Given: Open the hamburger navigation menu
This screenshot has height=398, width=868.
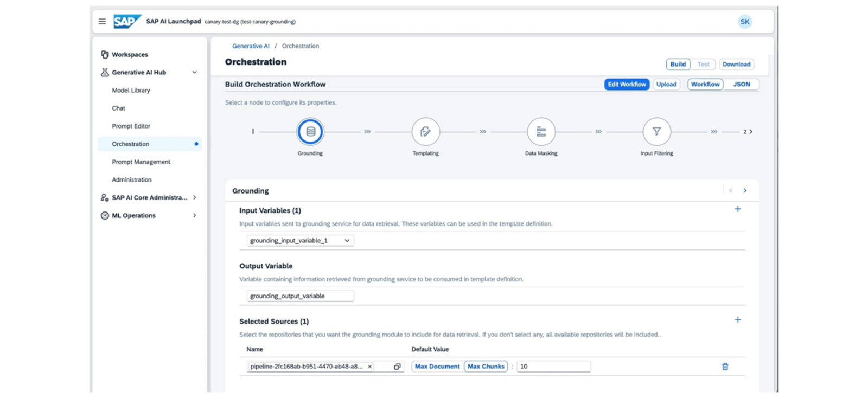Looking at the screenshot, I should tap(102, 22).
